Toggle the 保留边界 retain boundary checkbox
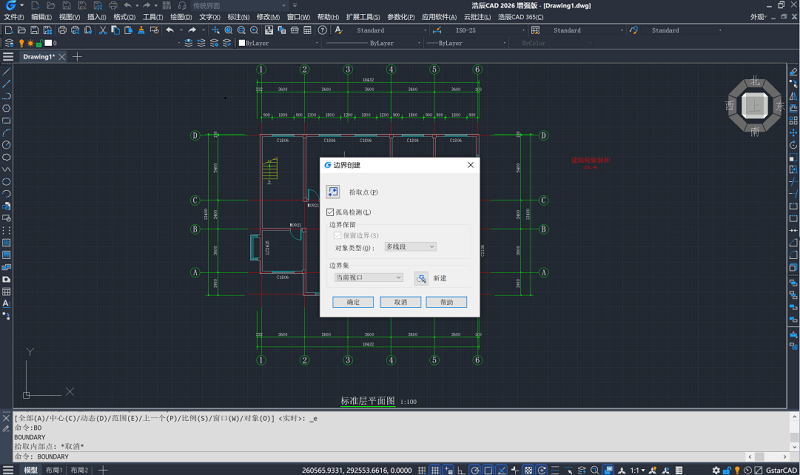Image resolution: width=800 pixels, height=475 pixels. [x=338, y=234]
